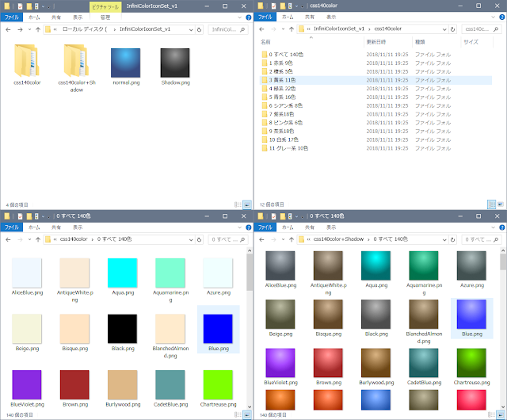The image size is (507, 420).
Task: Open the css140color+Shadow folder icon
Action: click(76, 61)
